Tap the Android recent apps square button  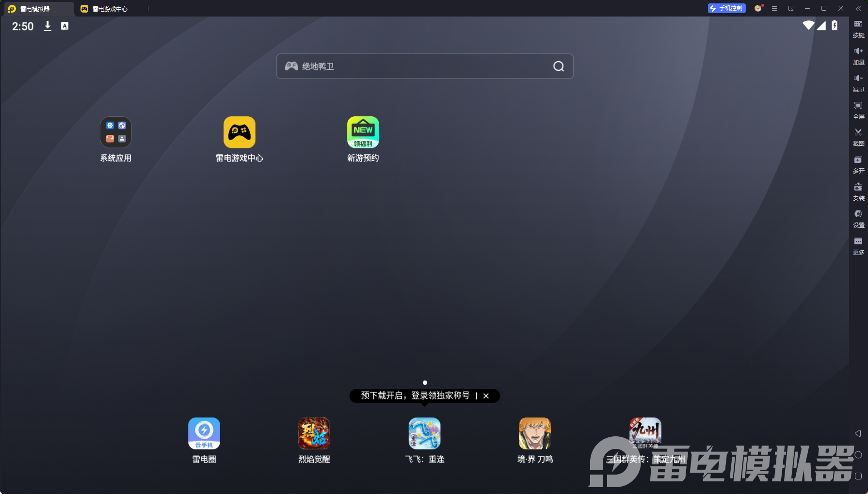858,476
